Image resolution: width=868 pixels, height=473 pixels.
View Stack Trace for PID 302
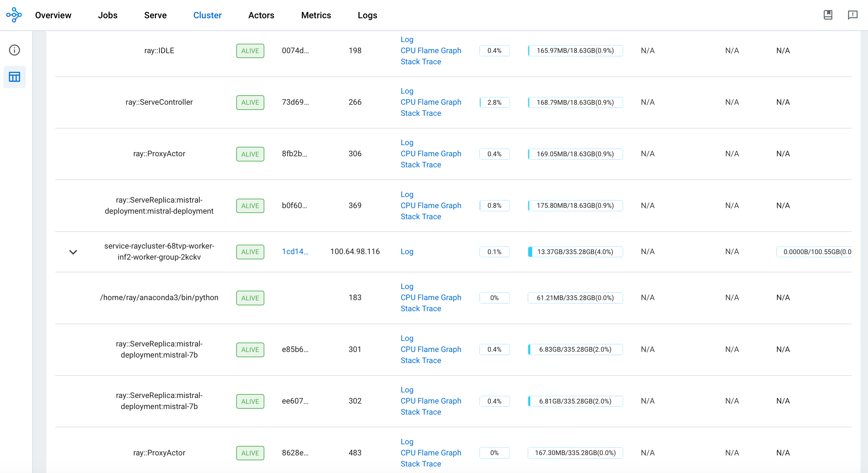(421, 412)
